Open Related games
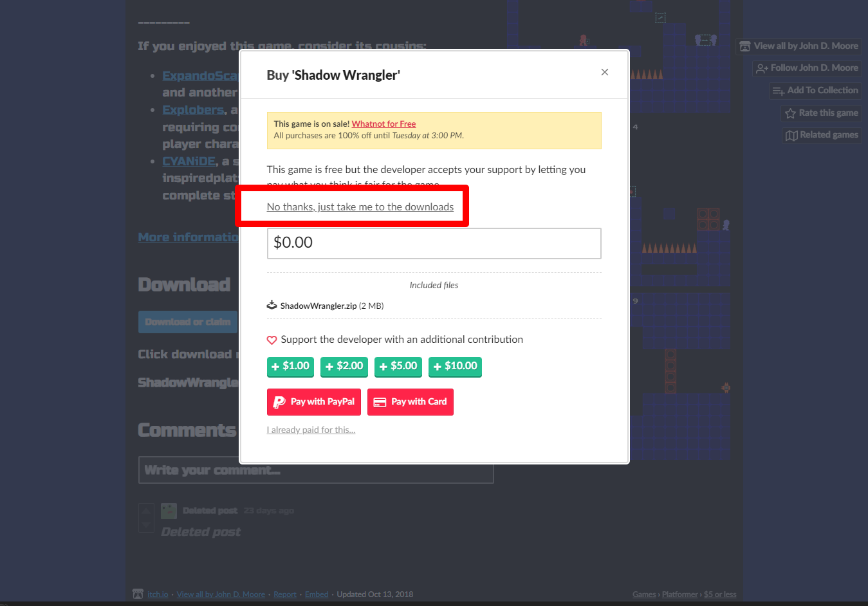 822,134
